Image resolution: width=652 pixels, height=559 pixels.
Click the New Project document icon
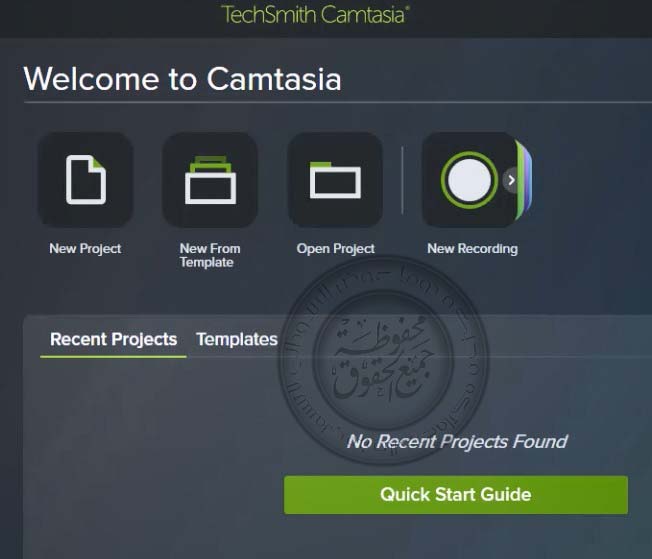pyautogui.click(x=86, y=180)
